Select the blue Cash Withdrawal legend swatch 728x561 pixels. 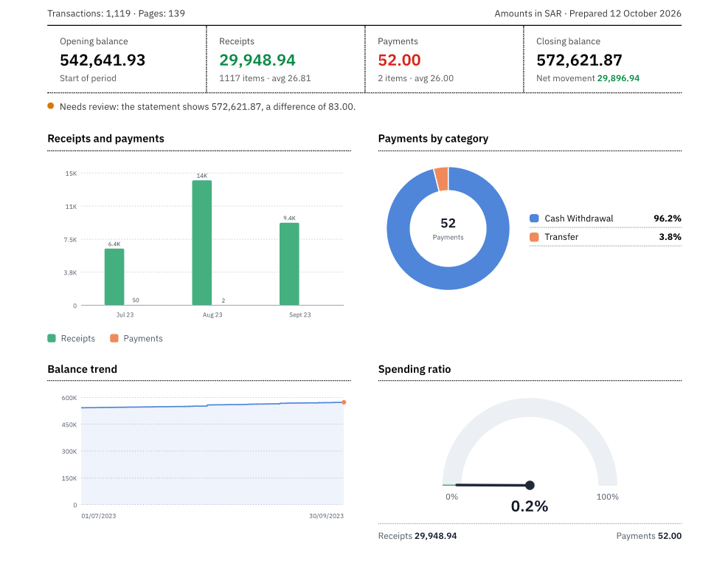pyautogui.click(x=534, y=218)
